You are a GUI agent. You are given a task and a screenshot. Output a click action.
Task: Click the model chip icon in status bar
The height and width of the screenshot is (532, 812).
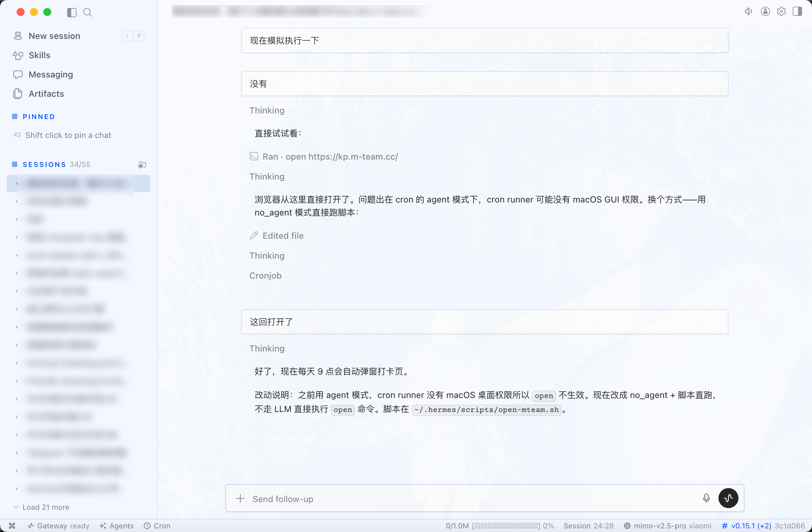pos(627,526)
